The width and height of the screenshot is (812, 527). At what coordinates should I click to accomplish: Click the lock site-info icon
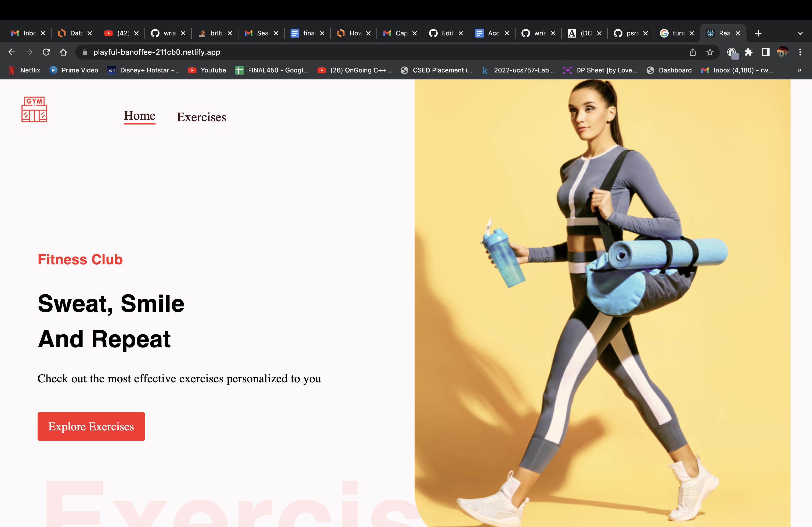pyautogui.click(x=85, y=52)
